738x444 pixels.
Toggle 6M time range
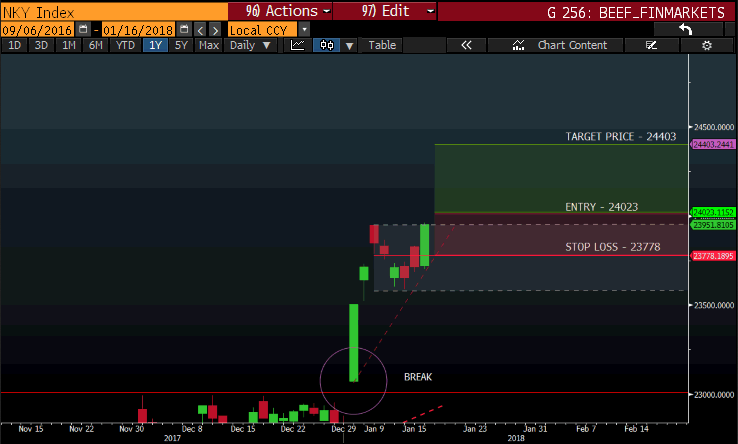[x=95, y=45]
